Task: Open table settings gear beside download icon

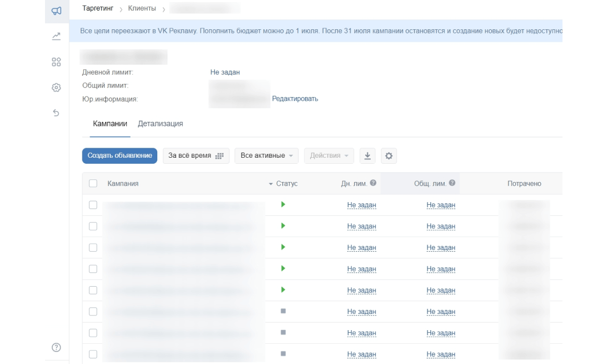Action: [x=388, y=156]
